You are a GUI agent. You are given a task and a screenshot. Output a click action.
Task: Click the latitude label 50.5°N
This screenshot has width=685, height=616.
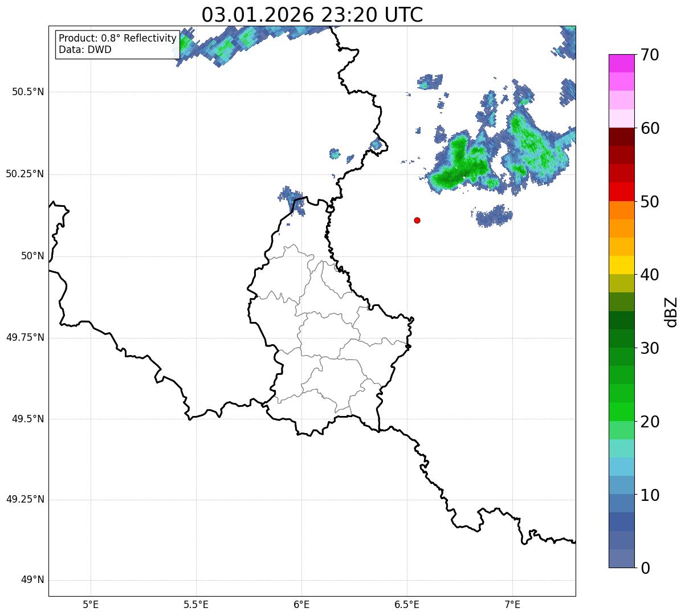point(28,92)
